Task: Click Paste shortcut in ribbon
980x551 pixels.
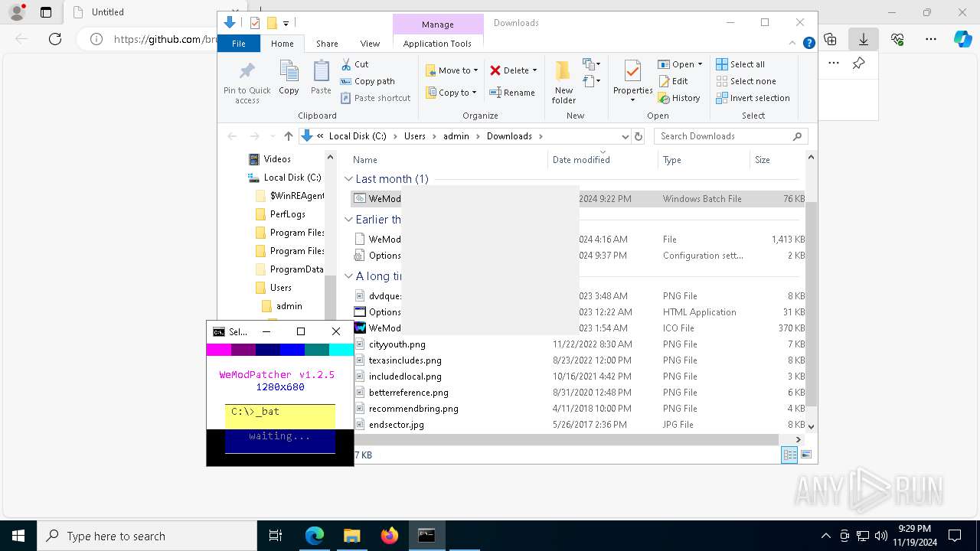Action: 375,98
